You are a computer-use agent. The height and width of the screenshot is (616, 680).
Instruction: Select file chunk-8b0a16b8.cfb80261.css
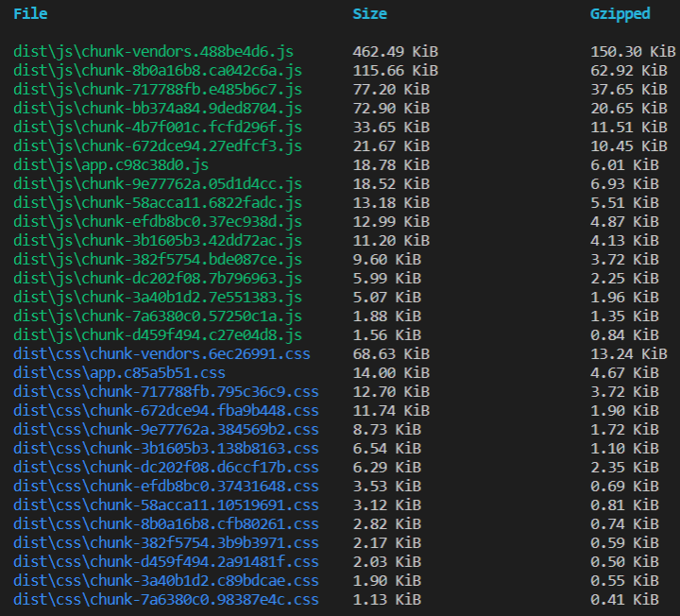166,523
